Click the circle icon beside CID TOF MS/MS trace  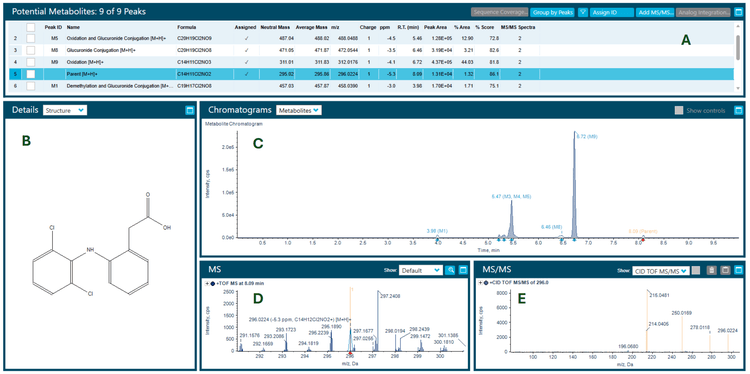coord(485,283)
